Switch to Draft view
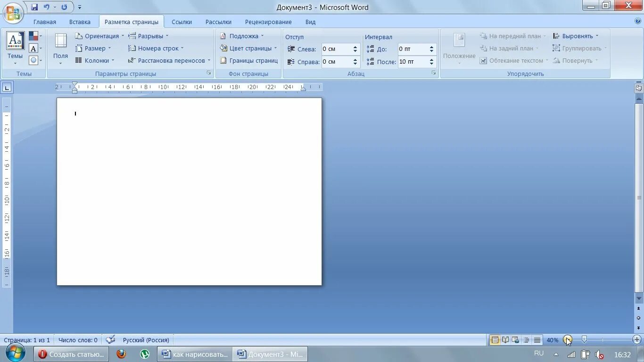644x362 pixels. (537, 340)
